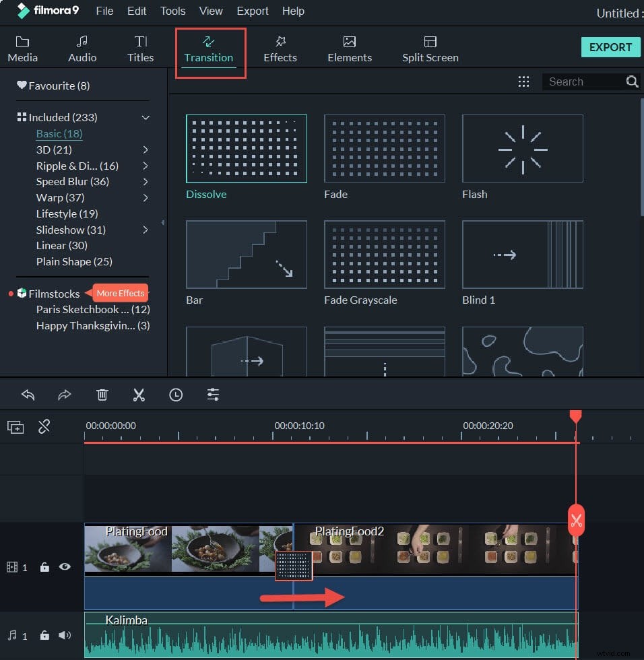This screenshot has width=644, height=660.
Task: Open adjustment settings via the sliders icon
Action: pyautogui.click(x=213, y=395)
